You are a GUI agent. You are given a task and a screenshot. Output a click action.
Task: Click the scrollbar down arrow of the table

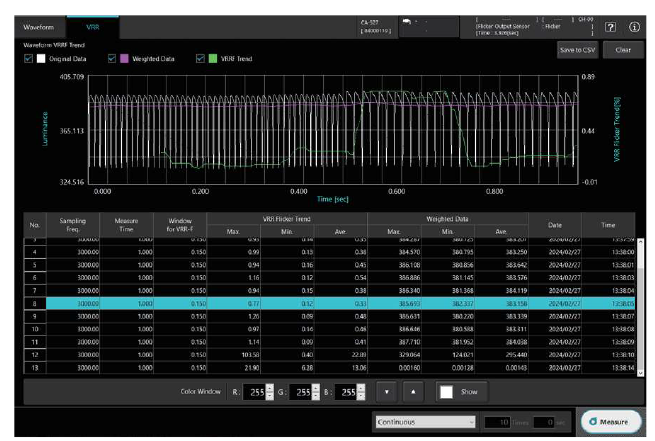click(640, 373)
